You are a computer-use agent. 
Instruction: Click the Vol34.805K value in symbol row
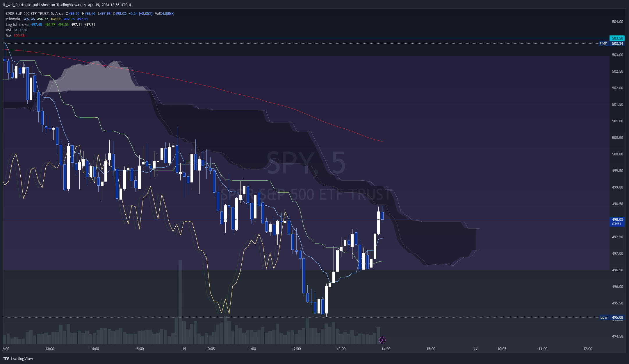pyautogui.click(x=164, y=14)
